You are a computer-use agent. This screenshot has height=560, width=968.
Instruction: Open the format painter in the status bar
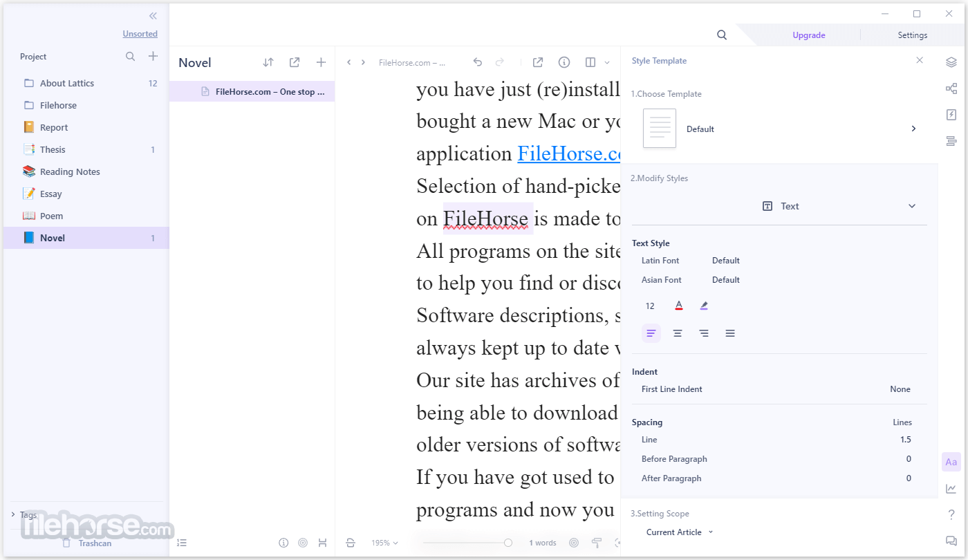(x=596, y=543)
